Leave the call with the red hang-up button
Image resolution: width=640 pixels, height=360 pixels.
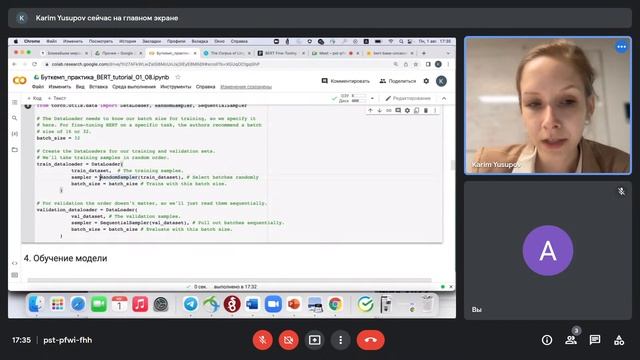click(371, 340)
